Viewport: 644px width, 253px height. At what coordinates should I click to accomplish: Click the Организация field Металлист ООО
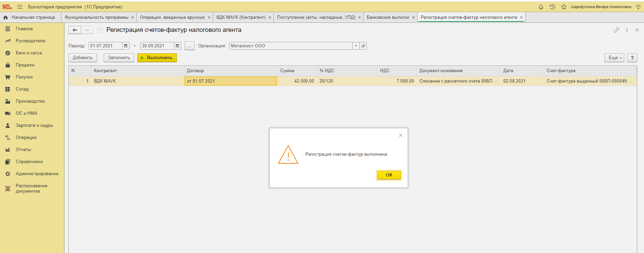[291, 46]
